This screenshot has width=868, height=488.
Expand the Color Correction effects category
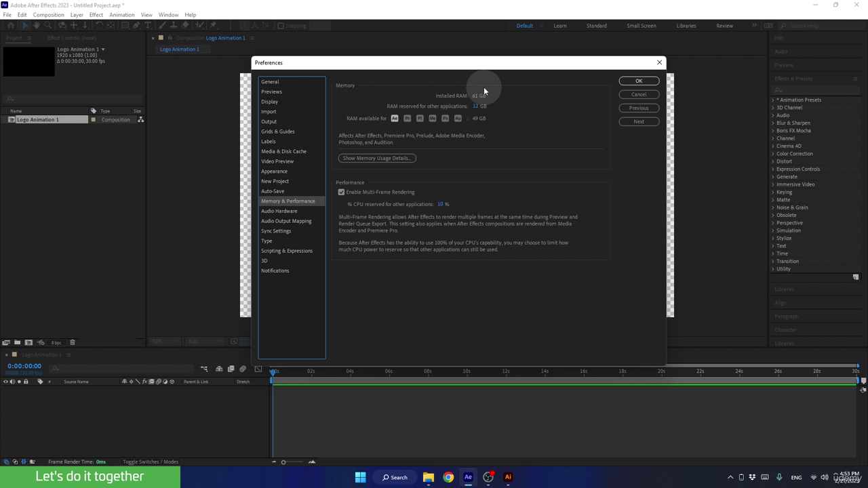pyautogui.click(x=773, y=154)
